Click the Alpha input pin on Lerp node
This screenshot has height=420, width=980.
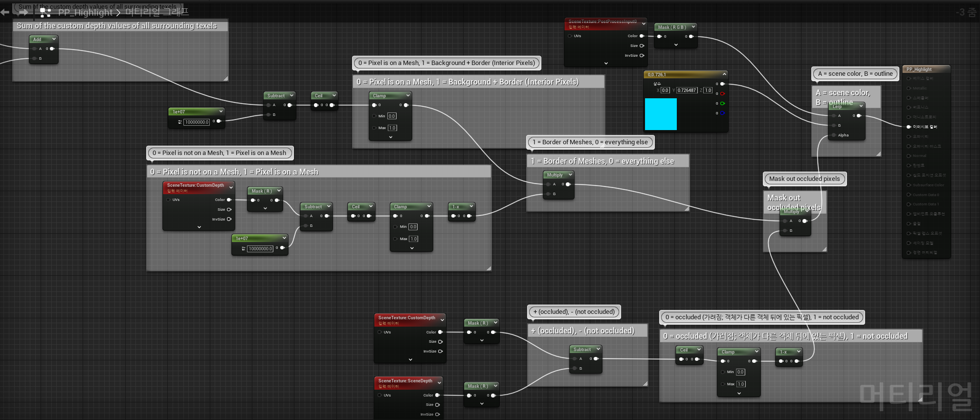tap(834, 135)
